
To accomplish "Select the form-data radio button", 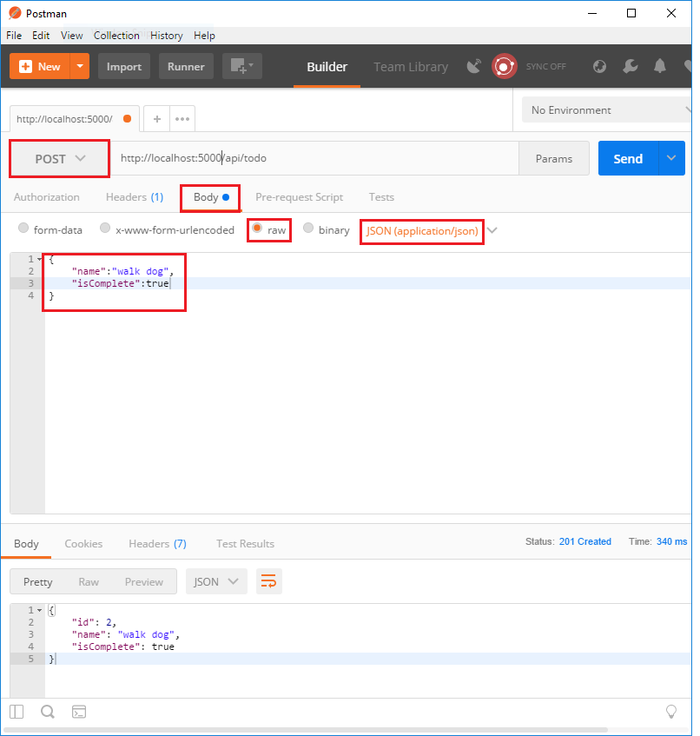I will click(x=23, y=229).
